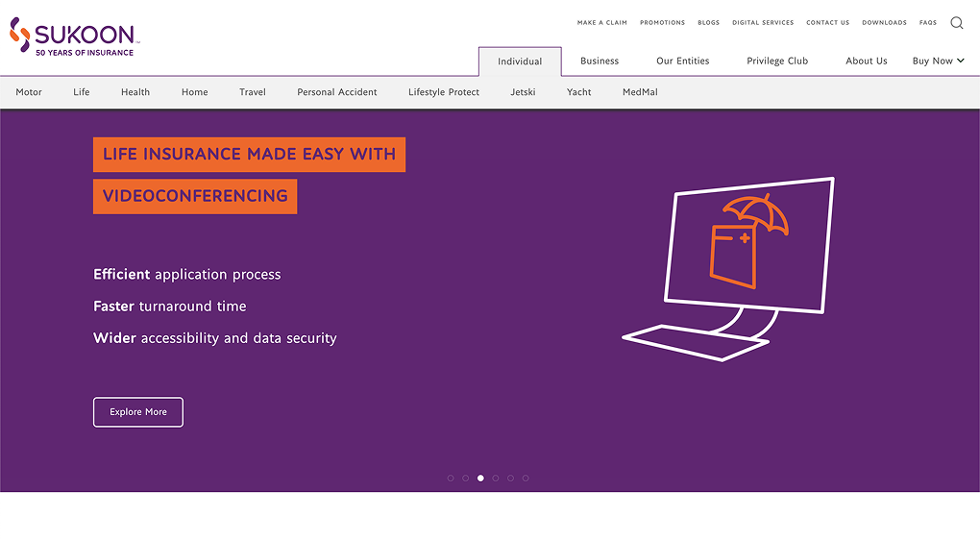Image resolution: width=980 pixels, height=540 pixels.
Task: Open the search magnifier icon
Action: [x=956, y=23]
